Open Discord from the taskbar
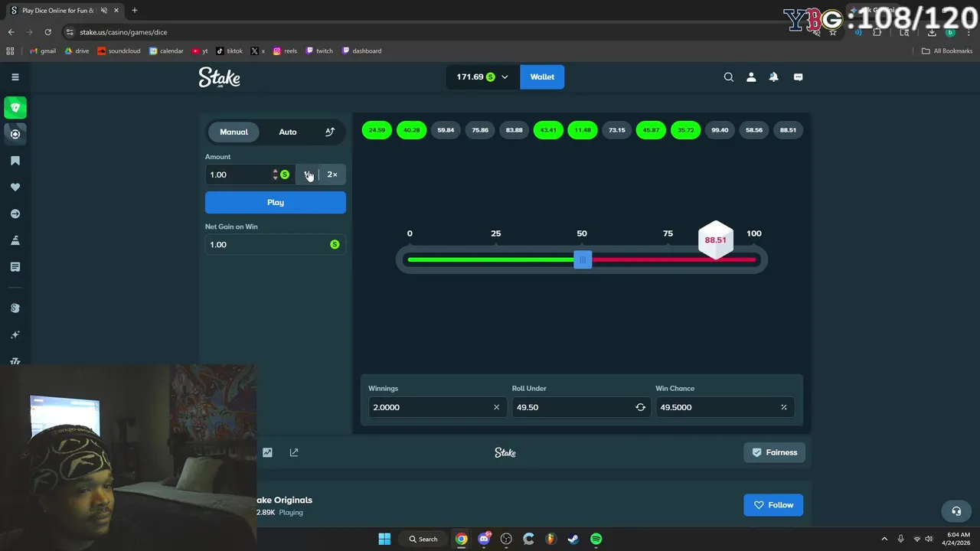This screenshot has width=980, height=551. point(484,539)
